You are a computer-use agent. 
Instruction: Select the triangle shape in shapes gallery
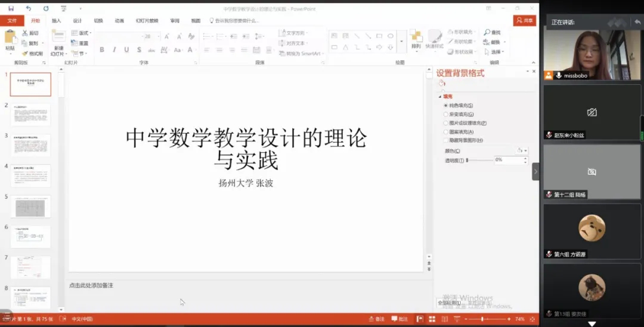(x=345, y=47)
